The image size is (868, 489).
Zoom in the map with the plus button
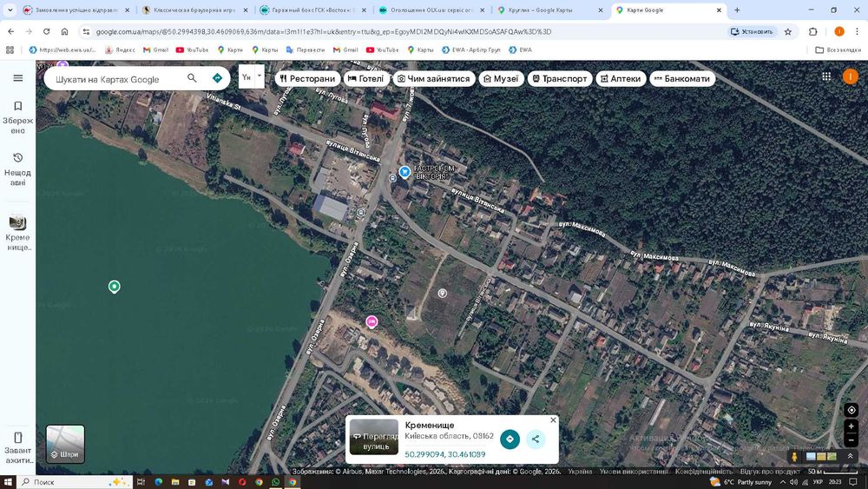click(852, 426)
